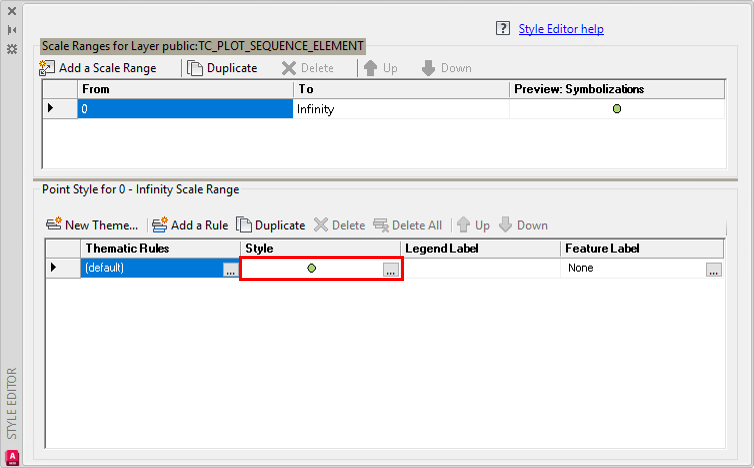The image size is (754, 468).
Task: Open style dialog via Style cell ellipsis
Action: pyautogui.click(x=391, y=270)
